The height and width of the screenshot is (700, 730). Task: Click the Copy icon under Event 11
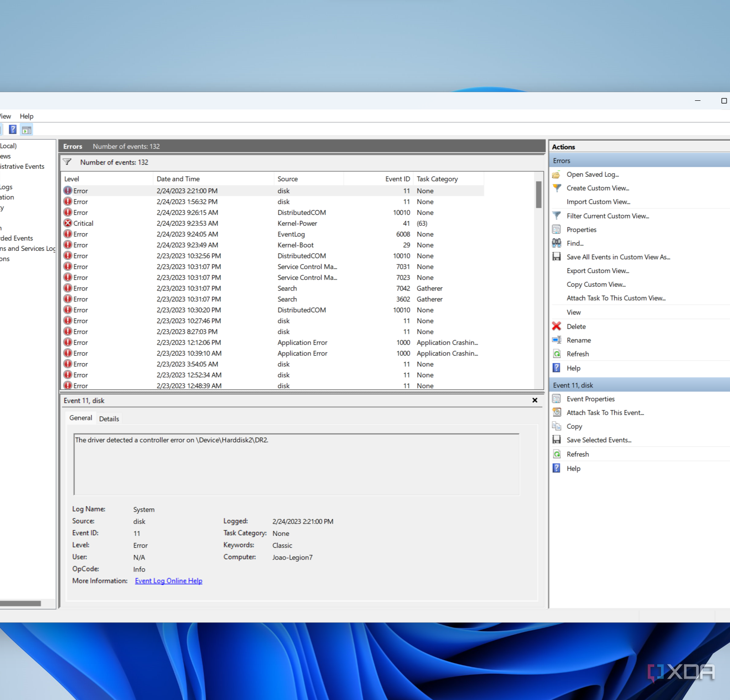pos(557,426)
